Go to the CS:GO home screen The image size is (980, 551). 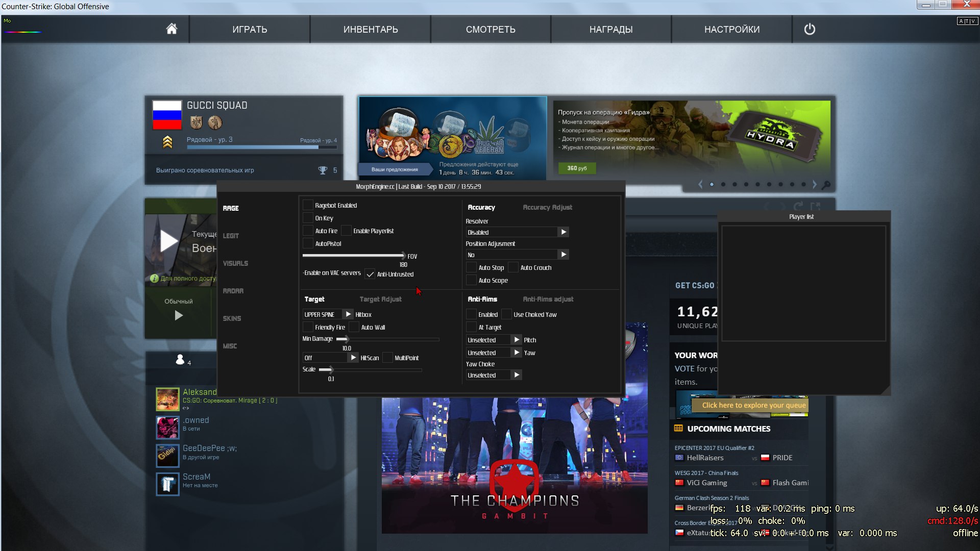pos(171,29)
